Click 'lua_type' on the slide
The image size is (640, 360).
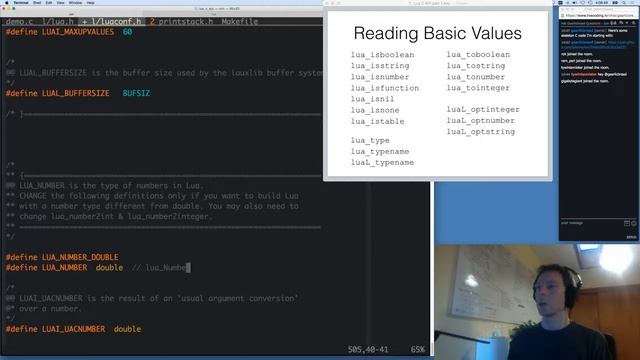[370, 140]
